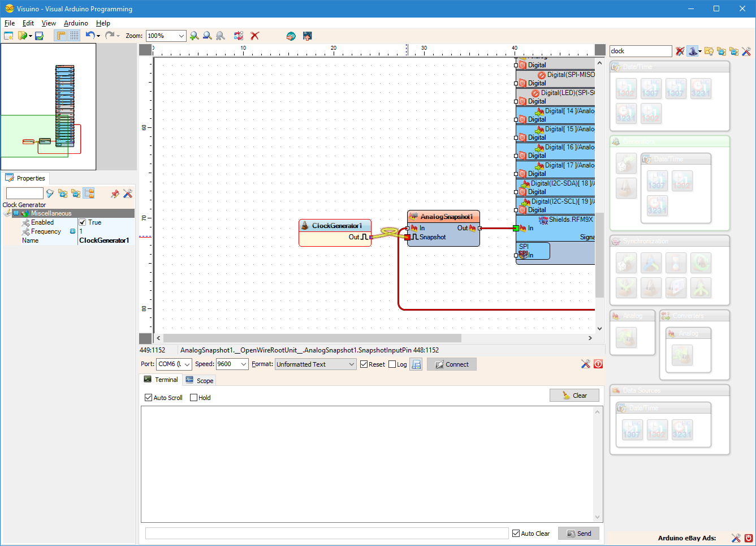Click the red power icon in serial panel

(x=598, y=364)
